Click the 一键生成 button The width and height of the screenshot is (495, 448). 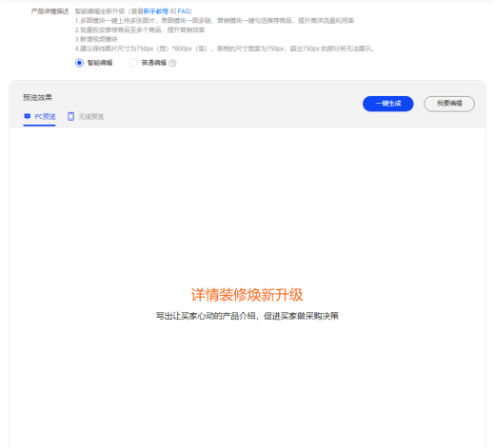click(388, 104)
